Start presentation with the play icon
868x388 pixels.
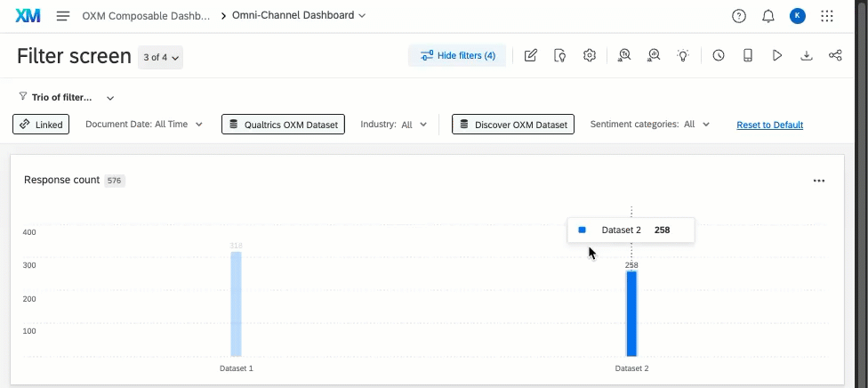(x=777, y=56)
